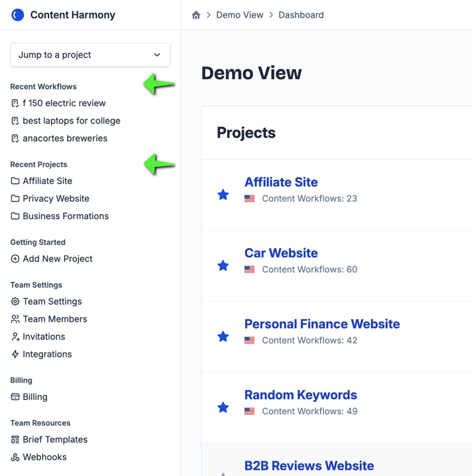Click US flag icon under Car Website
The image size is (472, 476).
[250, 269]
